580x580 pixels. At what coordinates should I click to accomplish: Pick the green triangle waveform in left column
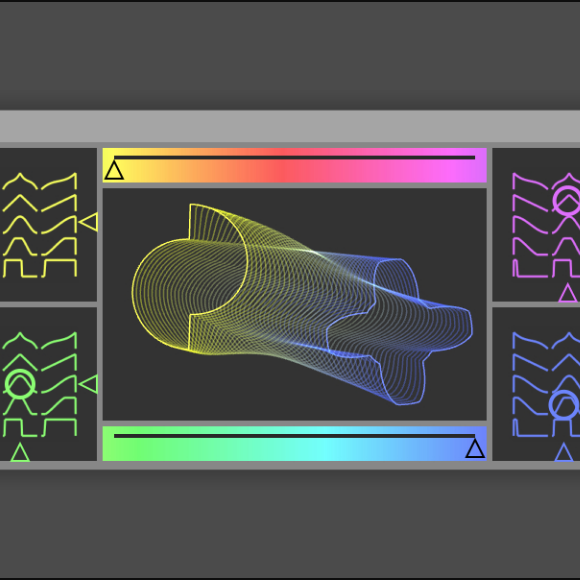[20, 362]
